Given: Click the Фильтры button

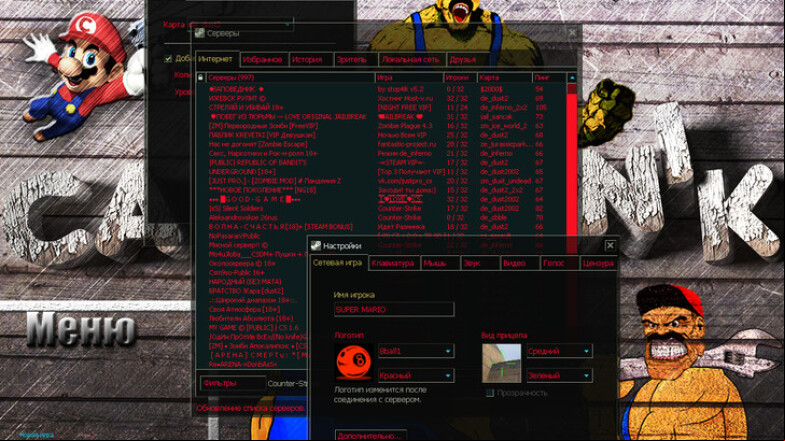Looking at the screenshot, I should (232, 383).
